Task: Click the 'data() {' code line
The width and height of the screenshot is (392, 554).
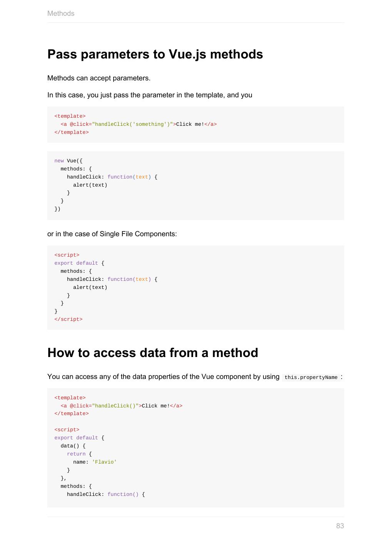Action: pyautogui.click(x=73, y=446)
